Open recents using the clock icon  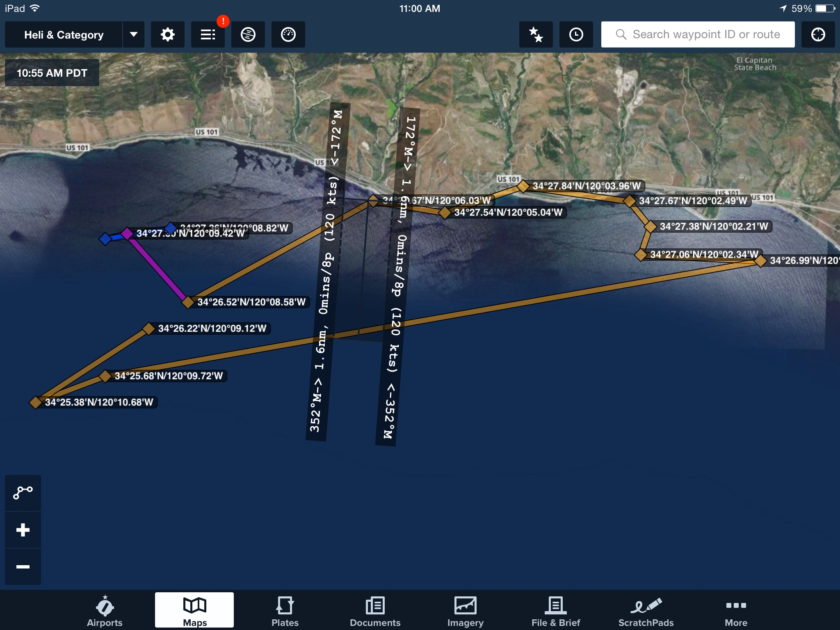click(576, 34)
